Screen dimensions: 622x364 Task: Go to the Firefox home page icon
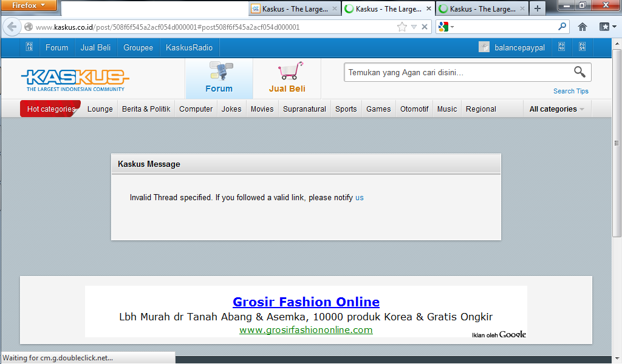click(582, 27)
